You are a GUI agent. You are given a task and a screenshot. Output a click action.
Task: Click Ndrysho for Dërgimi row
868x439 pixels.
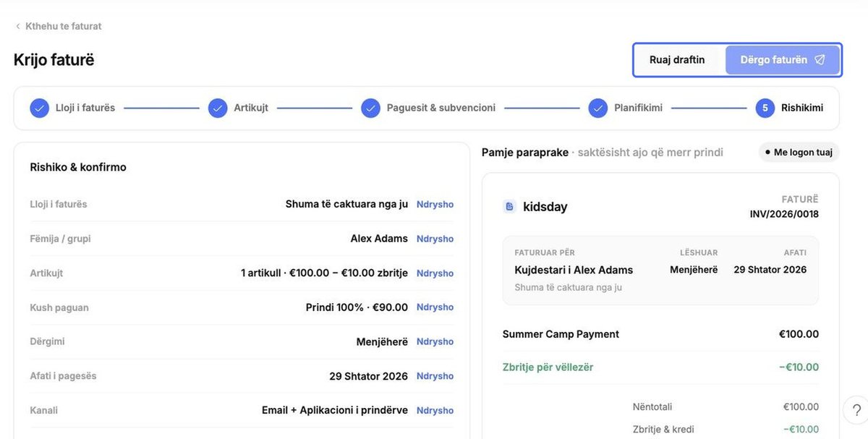tap(435, 341)
